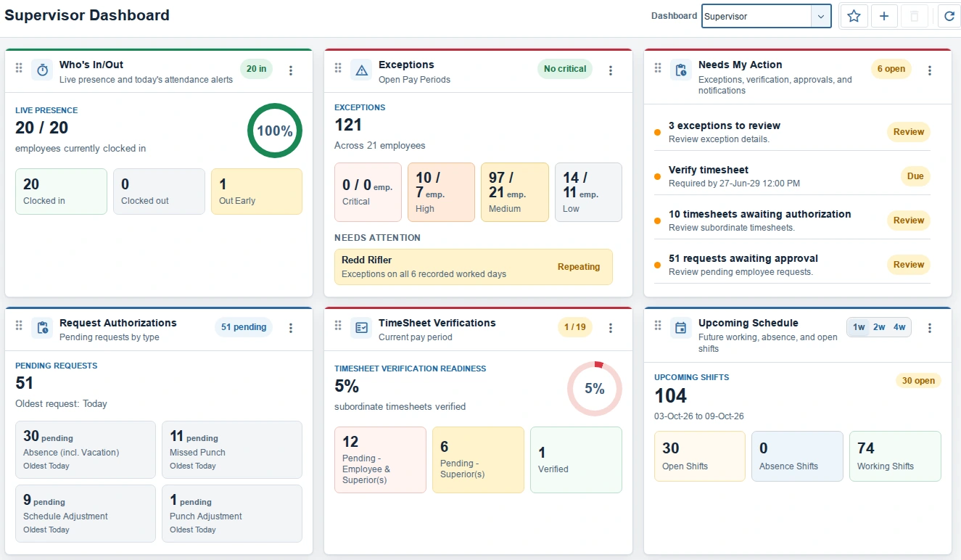Click the Needs My Action clipboard icon

click(x=681, y=70)
